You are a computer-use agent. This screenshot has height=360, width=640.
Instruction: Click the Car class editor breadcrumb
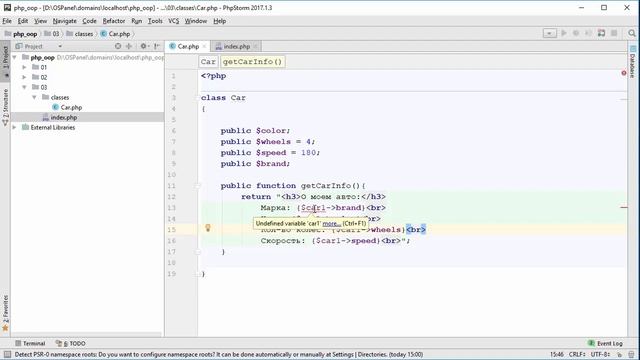coord(208,62)
